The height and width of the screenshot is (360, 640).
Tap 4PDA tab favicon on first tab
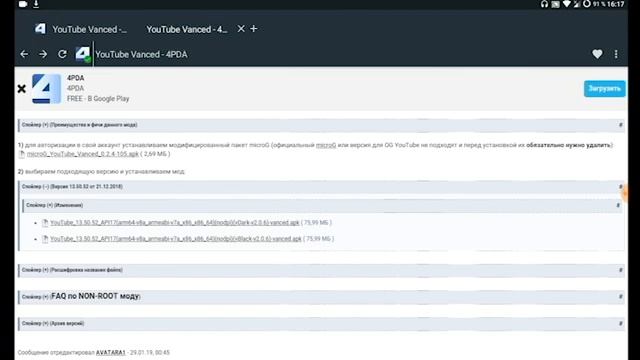point(40,29)
